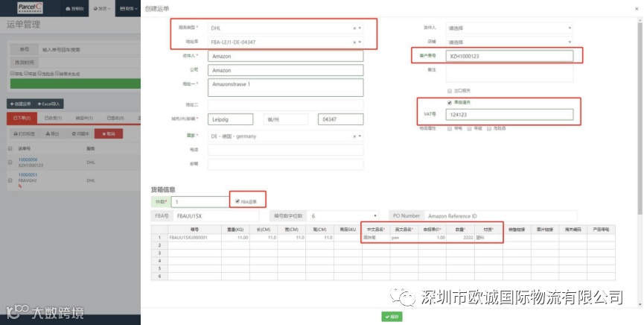Click the 件数 quantity field showing 1
Image resolution: width=644 pixels, height=325 pixels.
pos(200,201)
